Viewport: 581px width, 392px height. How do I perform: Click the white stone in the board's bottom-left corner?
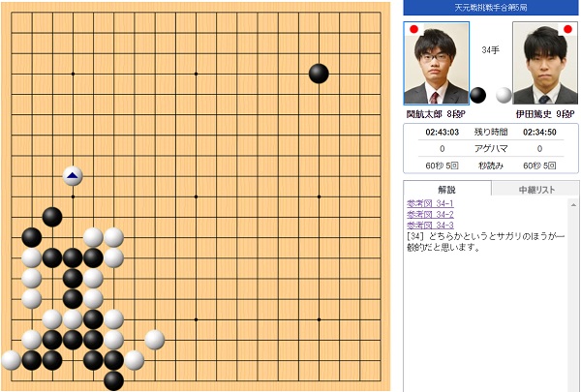click(11, 360)
